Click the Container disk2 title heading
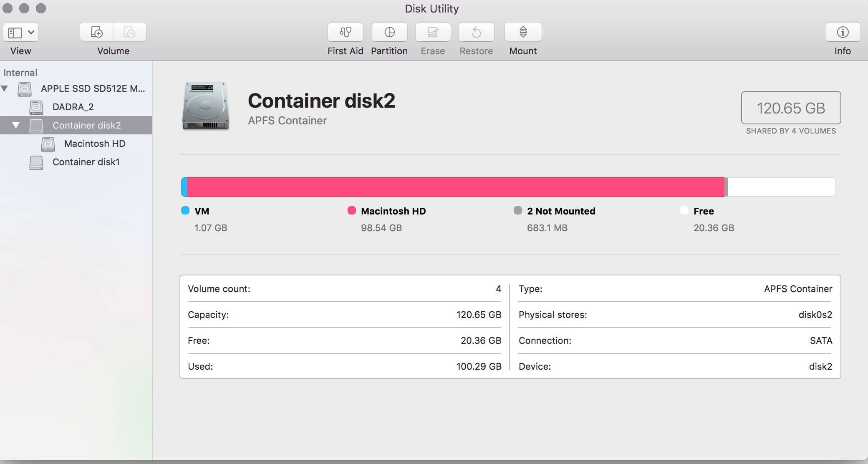The height and width of the screenshot is (464, 868). coord(321,101)
